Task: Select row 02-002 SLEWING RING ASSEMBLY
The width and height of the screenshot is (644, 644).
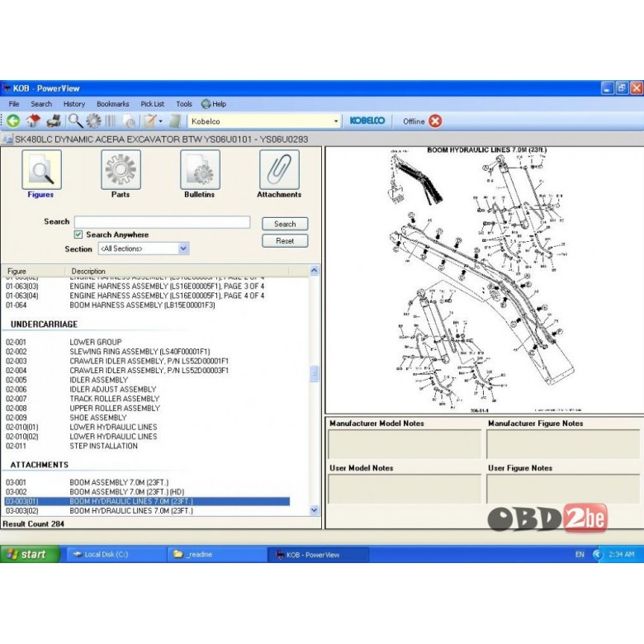Action: point(148,352)
